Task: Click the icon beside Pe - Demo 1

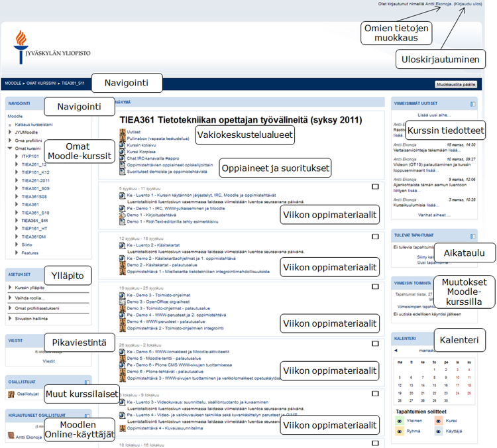Action: (123, 208)
